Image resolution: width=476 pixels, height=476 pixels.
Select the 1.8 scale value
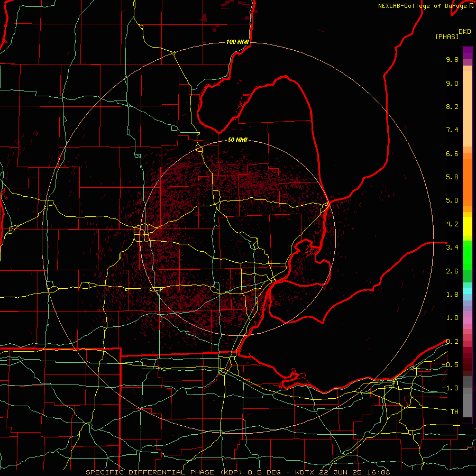click(452, 295)
